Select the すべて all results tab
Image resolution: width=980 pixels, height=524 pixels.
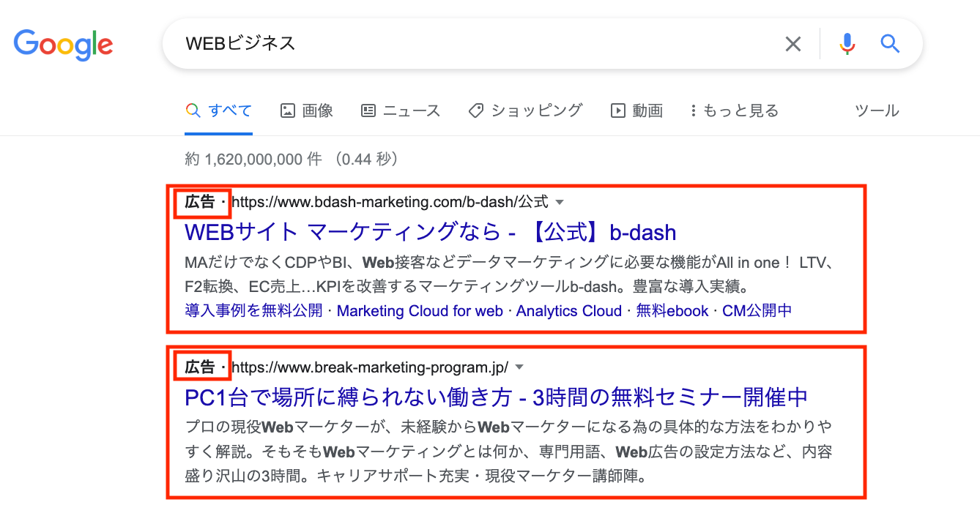[x=219, y=111]
